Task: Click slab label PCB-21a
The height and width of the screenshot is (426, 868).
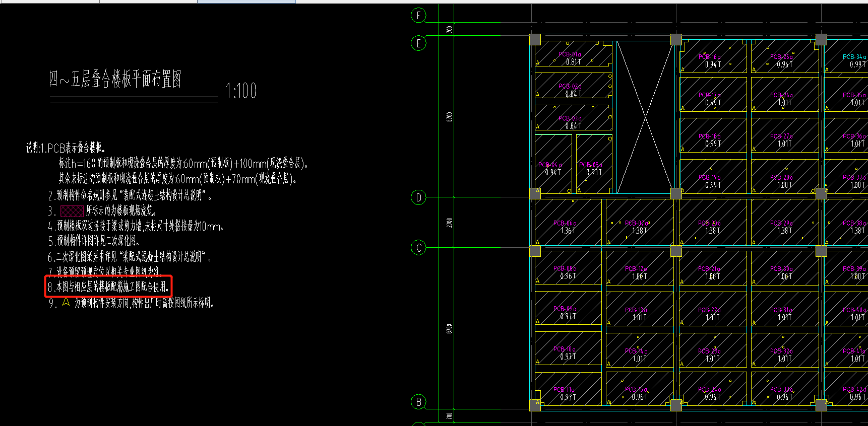Action: (x=709, y=269)
